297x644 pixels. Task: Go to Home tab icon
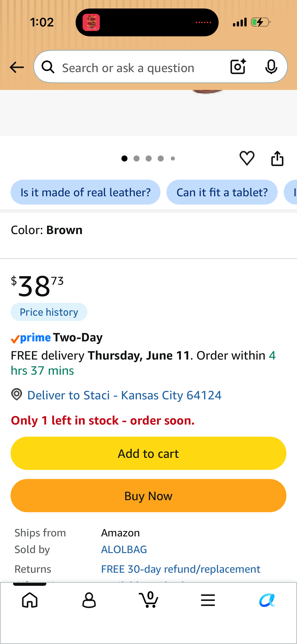(x=30, y=600)
